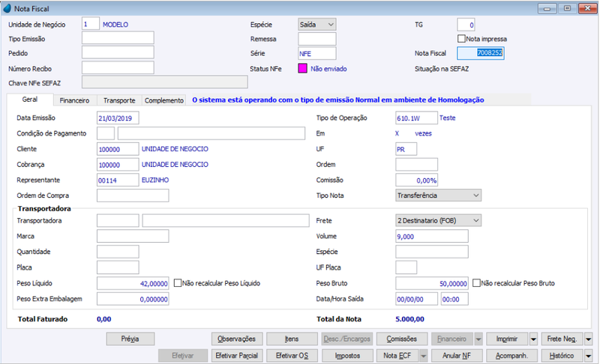Enable the Nota impressa checkbox
This screenshot has width=600, height=364.
click(x=461, y=39)
